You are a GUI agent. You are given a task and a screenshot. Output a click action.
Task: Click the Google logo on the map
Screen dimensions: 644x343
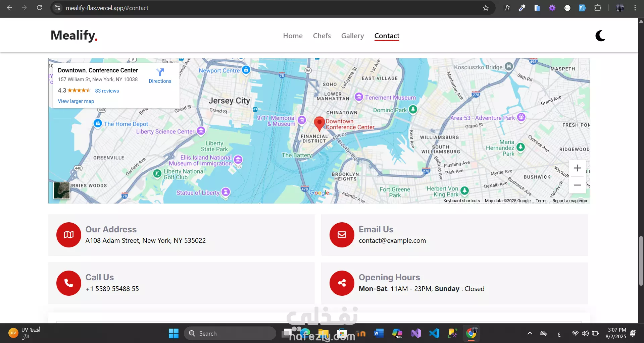click(x=319, y=192)
